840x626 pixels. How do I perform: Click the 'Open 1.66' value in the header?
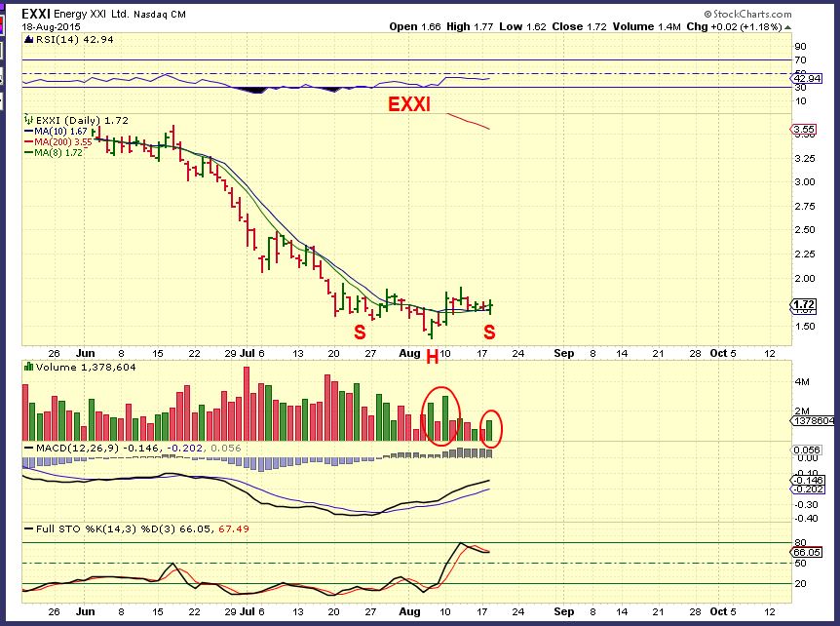click(415, 26)
